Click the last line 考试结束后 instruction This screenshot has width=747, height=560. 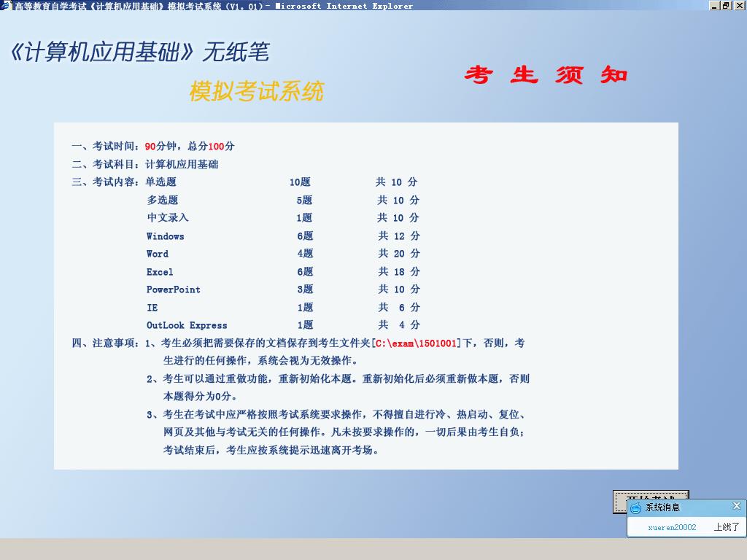[x=271, y=450]
